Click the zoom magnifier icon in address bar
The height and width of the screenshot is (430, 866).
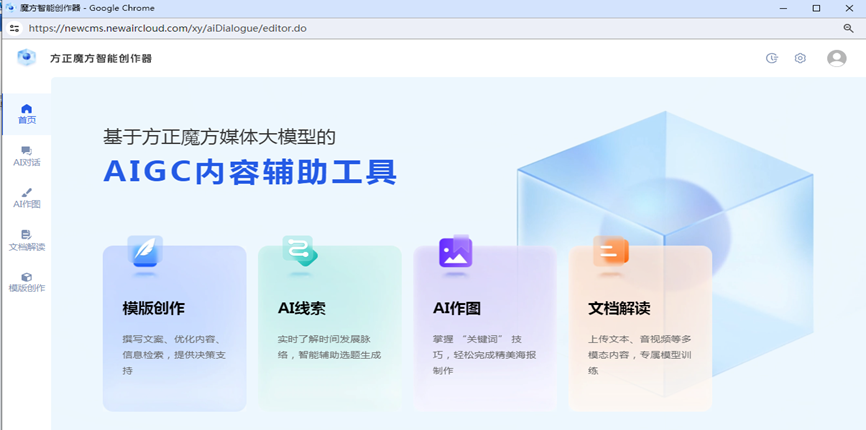[848, 28]
